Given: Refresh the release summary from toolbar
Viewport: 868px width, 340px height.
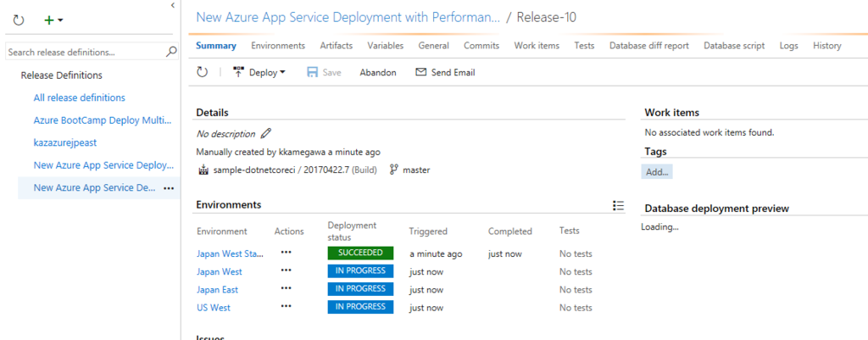Looking at the screenshot, I should [202, 72].
